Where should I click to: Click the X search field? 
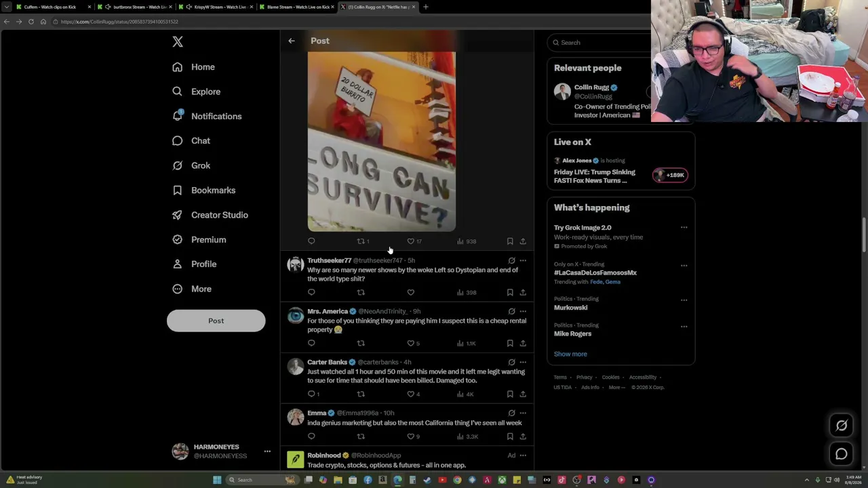pyautogui.click(x=600, y=43)
